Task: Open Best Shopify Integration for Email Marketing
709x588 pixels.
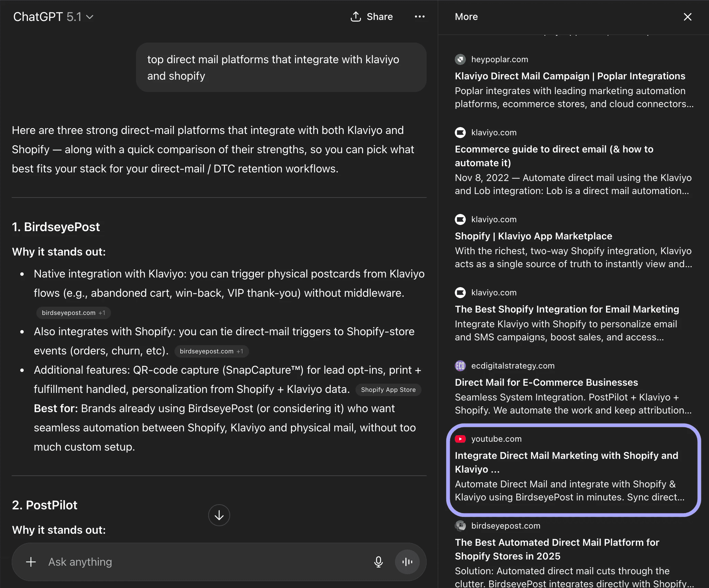Action: (x=567, y=309)
